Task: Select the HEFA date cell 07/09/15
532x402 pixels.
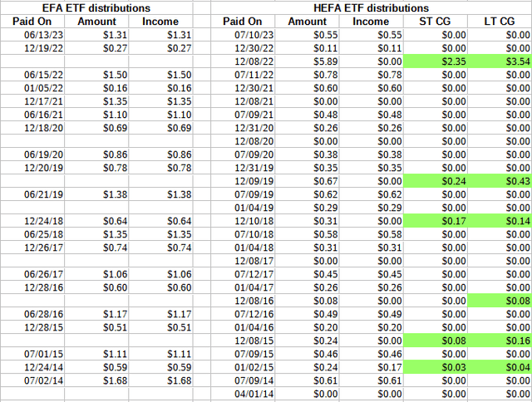Action: tap(243, 354)
